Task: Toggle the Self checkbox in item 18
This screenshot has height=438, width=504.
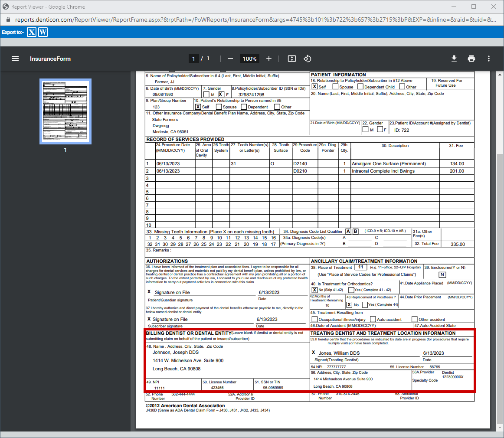Action: [315, 86]
